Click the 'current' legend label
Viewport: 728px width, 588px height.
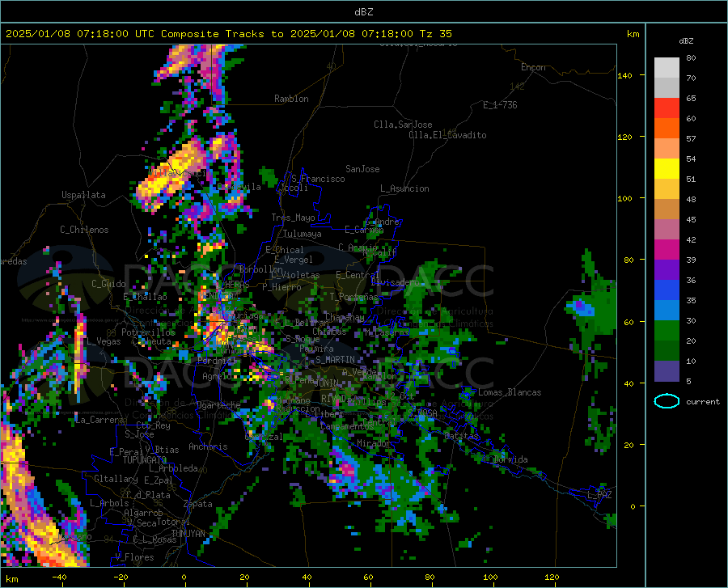tap(703, 402)
